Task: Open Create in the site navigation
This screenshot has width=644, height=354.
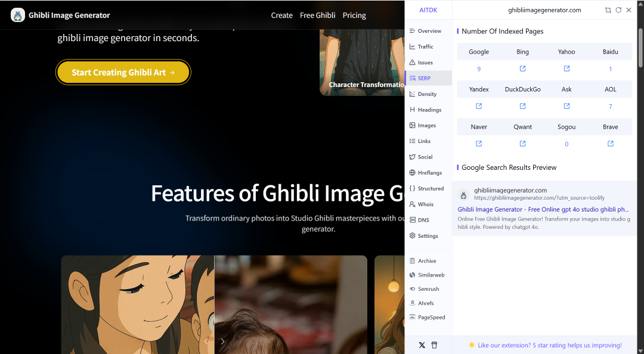Action: pyautogui.click(x=281, y=15)
